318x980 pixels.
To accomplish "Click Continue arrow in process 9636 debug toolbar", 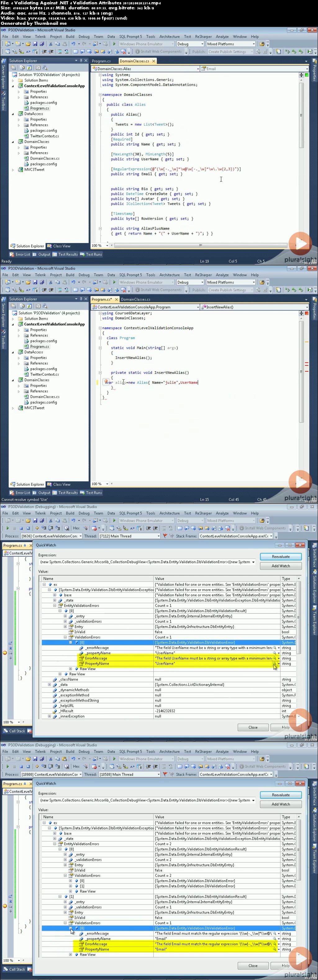I will pos(7,528).
